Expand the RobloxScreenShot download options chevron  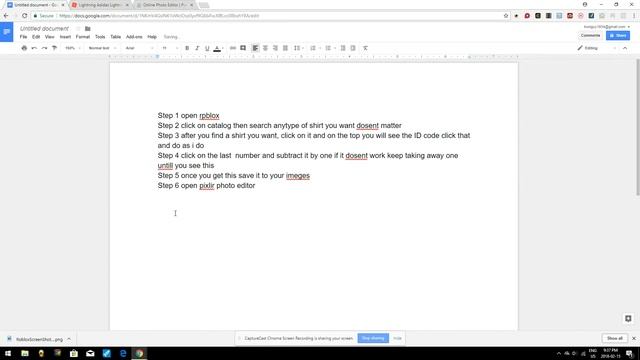pos(69,339)
